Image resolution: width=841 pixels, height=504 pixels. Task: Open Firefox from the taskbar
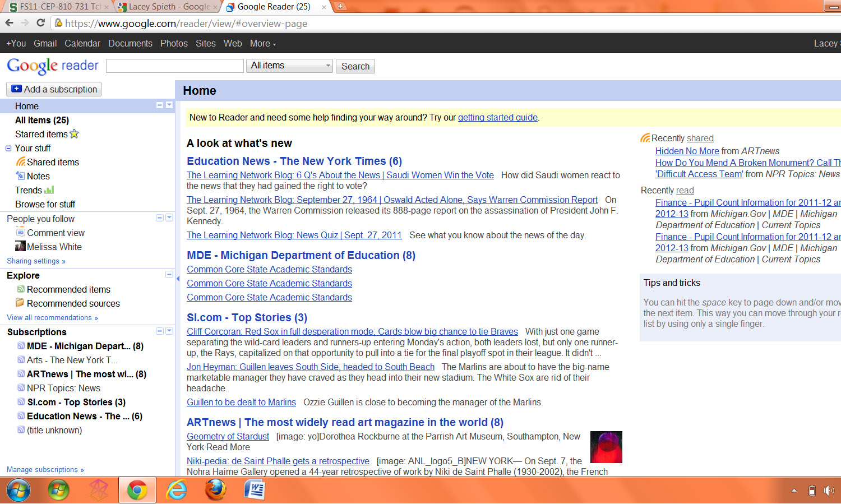(216, 491)
